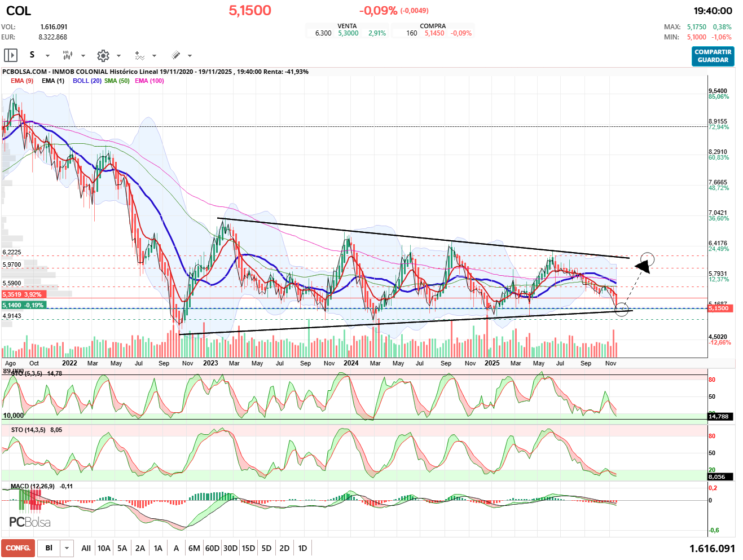The image size is (743, 560).
Task: Expand the BI selector dropdown arrow
Action: tap(67, 548)
